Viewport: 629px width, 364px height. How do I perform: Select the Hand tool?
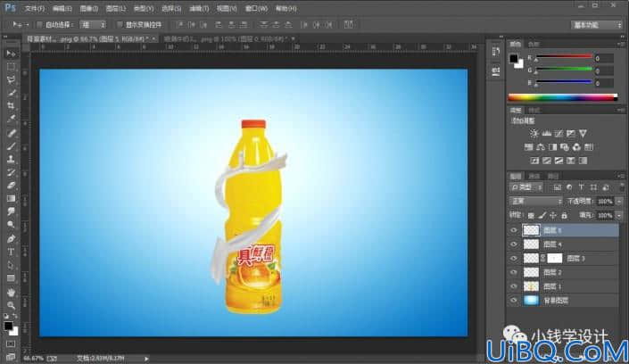(11, 292)
